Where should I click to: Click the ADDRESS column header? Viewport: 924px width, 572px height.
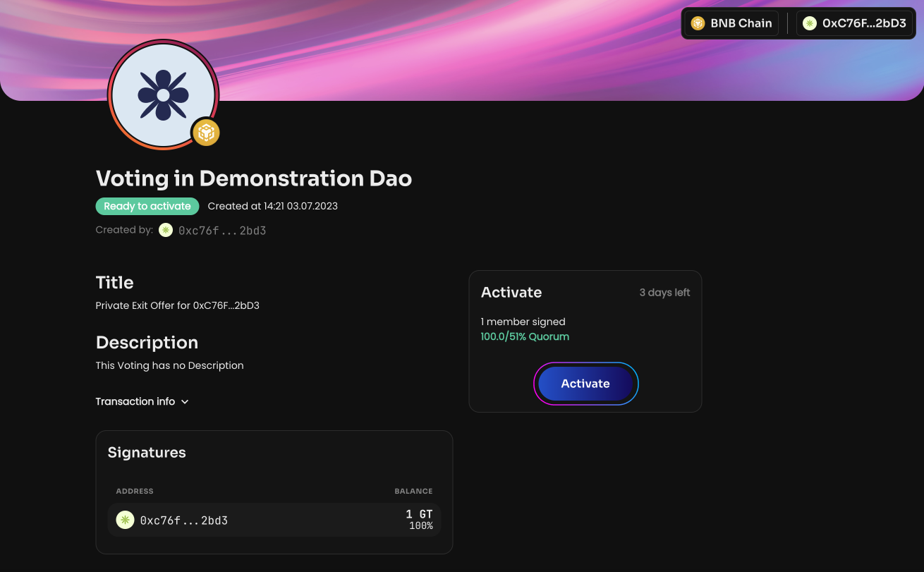pos(135,491)
